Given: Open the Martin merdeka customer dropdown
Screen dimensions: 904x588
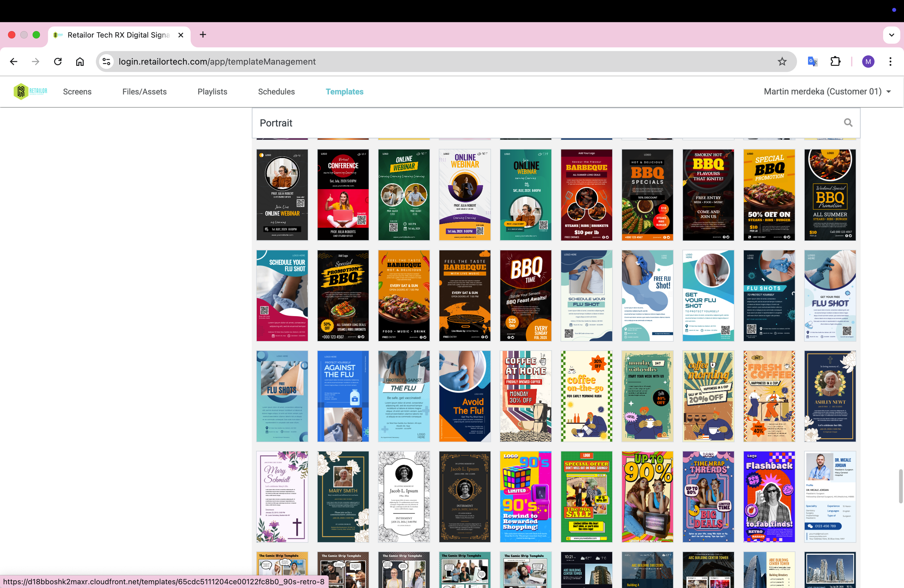Looking at the screenshot, I should pos(827,91).
